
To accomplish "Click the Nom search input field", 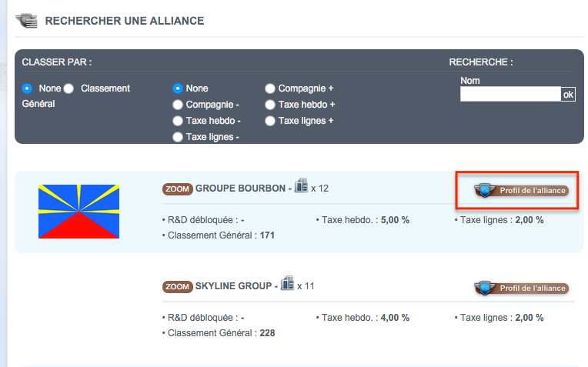I will tap(510, 94).
